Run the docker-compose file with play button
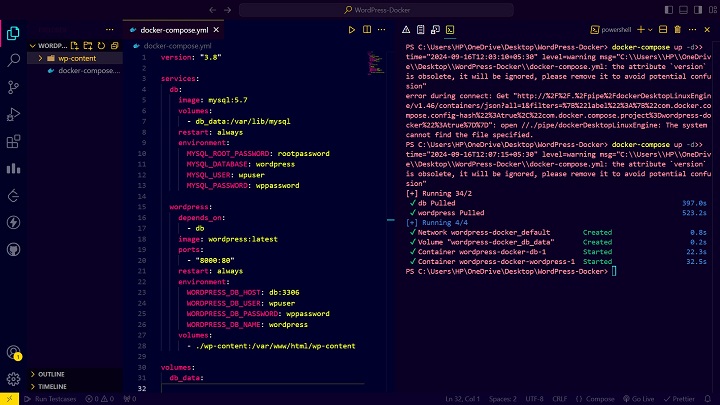Screen dimensions: 720x405 tap(351, 30)
